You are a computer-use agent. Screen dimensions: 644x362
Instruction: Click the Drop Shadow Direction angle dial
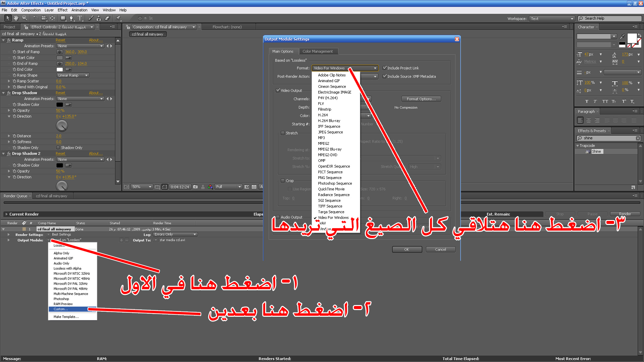pos(62,126)
